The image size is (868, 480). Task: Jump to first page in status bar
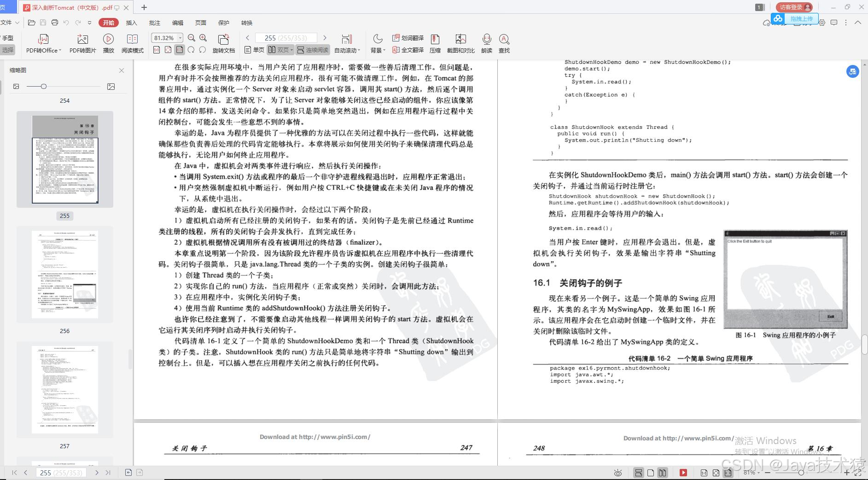[x=14, y=473]
